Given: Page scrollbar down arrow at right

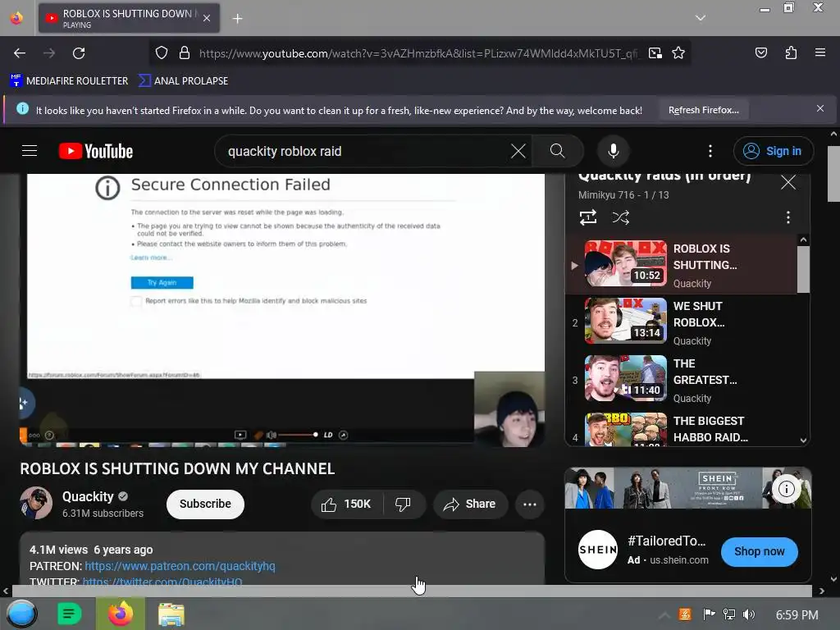Looking at the screenshot, I should 833,579.
